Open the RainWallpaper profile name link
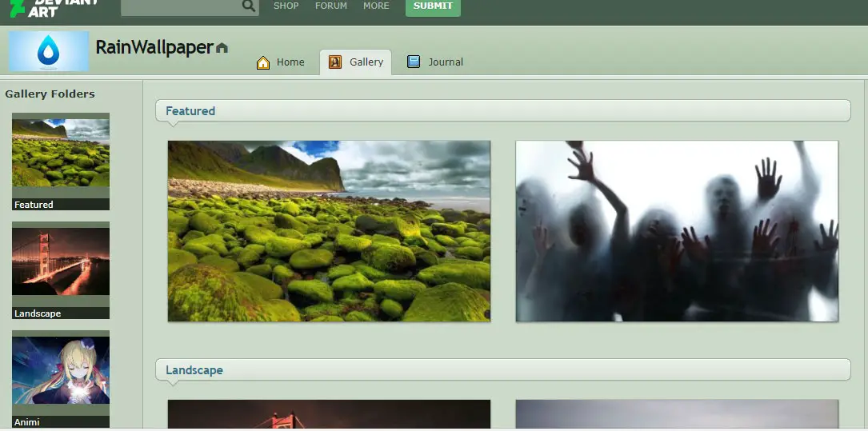The image size is (868, 431). tap(154, 48)
